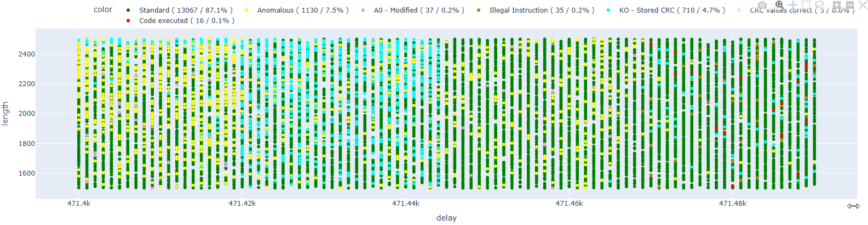Click the delay x-axis title
Viewport: 868px width, 225px height.
(446, 218)
